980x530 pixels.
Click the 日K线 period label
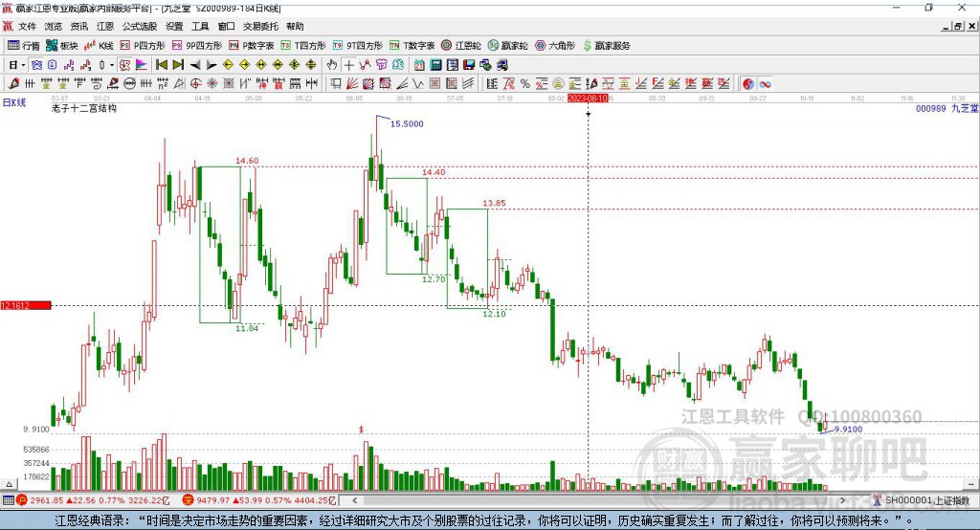(14, 103)
